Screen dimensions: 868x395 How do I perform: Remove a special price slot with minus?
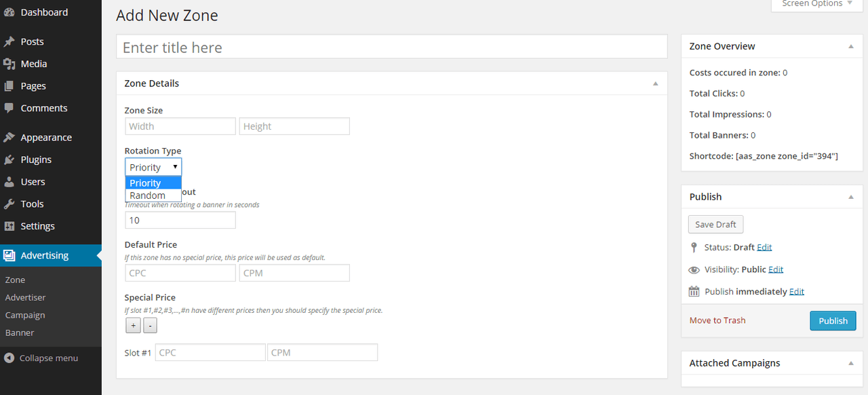(150, 326)
